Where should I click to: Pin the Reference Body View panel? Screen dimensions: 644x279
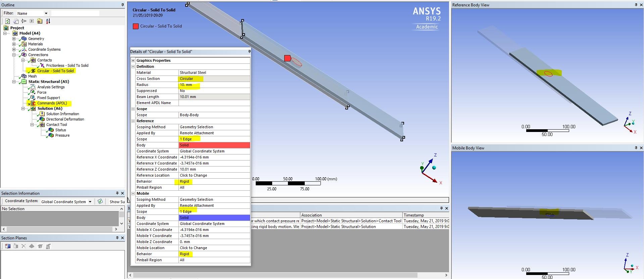pos(636,5)
